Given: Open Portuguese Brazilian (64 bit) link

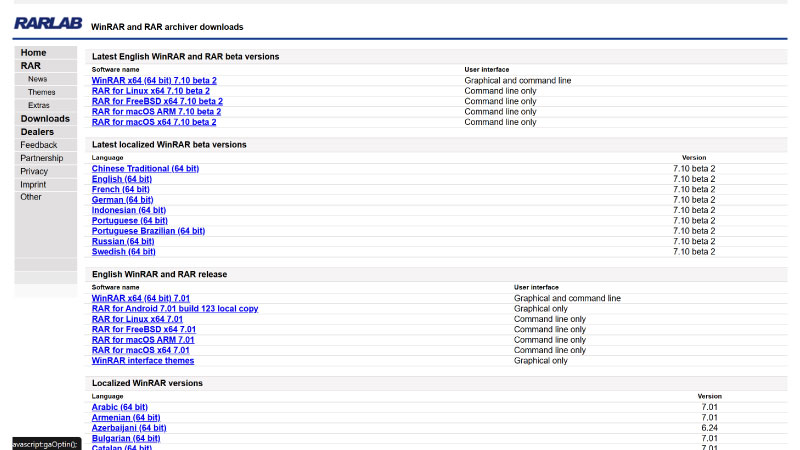Looking at the screenshot, I should point(148,231).
